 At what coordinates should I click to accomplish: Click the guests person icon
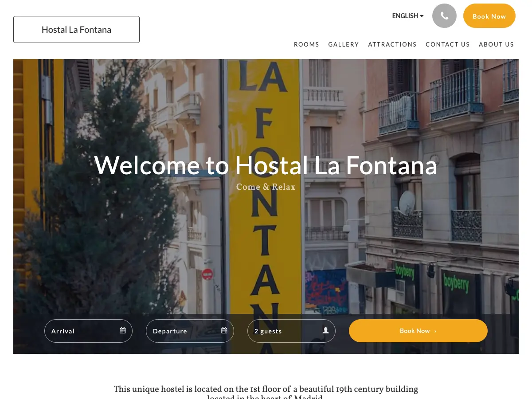326,331
